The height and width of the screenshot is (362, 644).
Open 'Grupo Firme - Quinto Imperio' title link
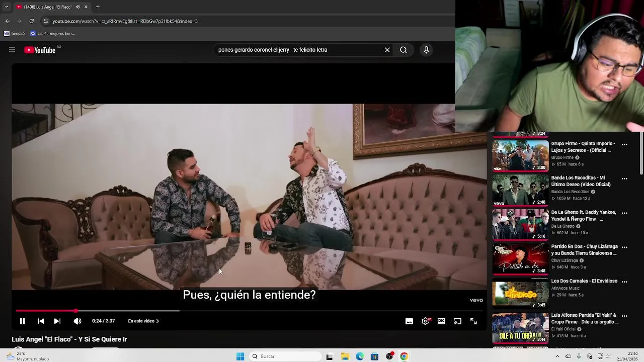(583, 147)
